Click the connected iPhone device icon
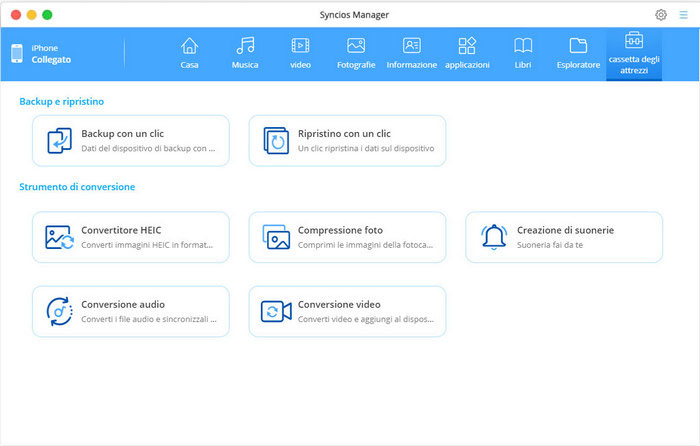This screenshot has height=446, width=700. pyautogui.click(x=17, y=54)
